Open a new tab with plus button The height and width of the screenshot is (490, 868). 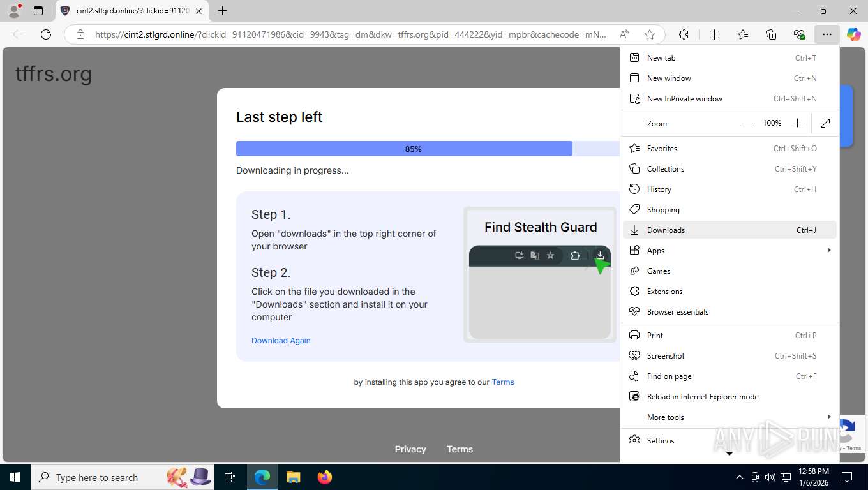click(x=222, y=11)
